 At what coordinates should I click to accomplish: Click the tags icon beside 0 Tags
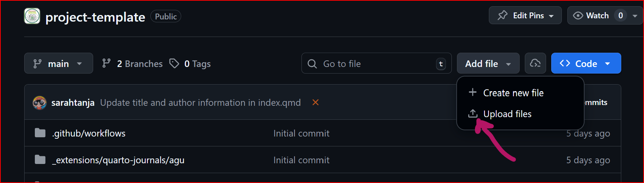pyautogui.click(x=174, y=63)
